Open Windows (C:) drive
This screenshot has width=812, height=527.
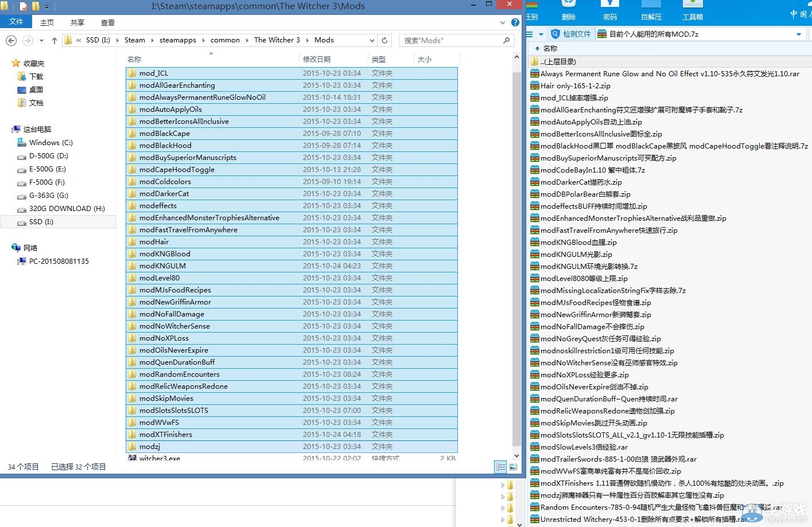click(45, 142)
